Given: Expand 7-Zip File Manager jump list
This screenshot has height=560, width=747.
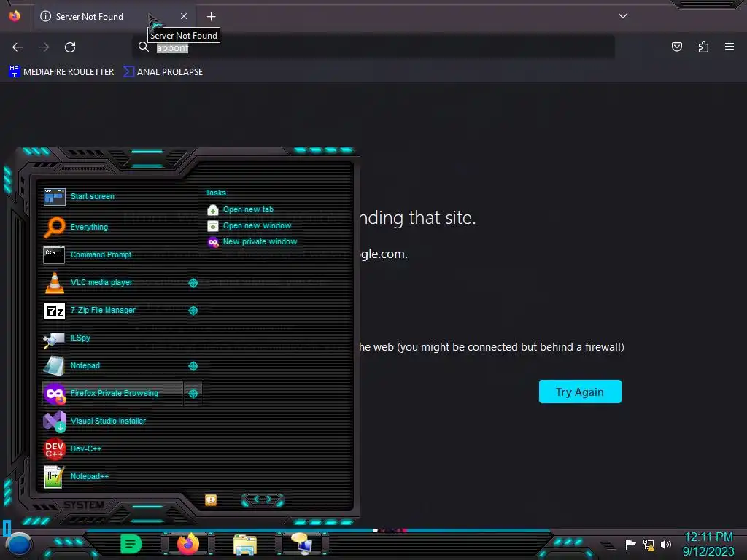Looking at the screenshot, I should [x=193, y=311].
